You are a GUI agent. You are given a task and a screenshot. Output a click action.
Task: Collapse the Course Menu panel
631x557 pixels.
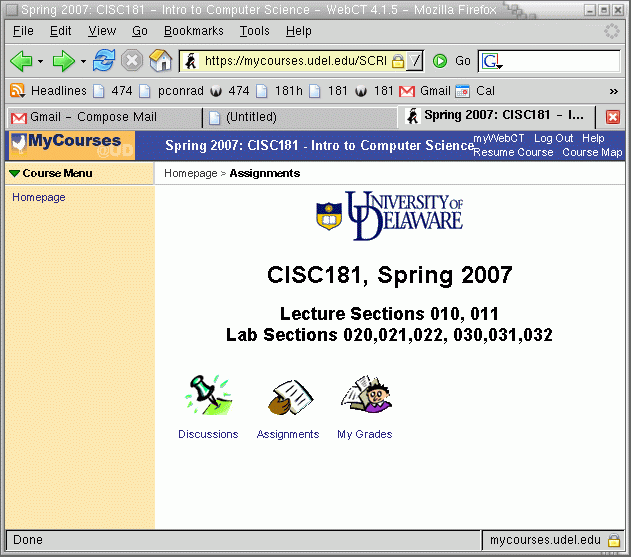coord(14,174)
